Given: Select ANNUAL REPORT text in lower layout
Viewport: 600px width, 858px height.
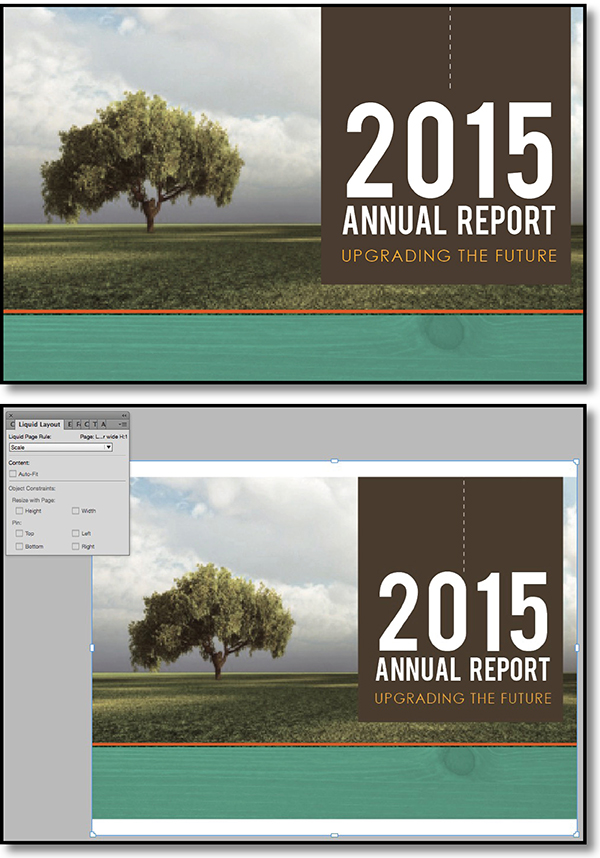Looking at the screenshot, I should click(x=463, y=669).
